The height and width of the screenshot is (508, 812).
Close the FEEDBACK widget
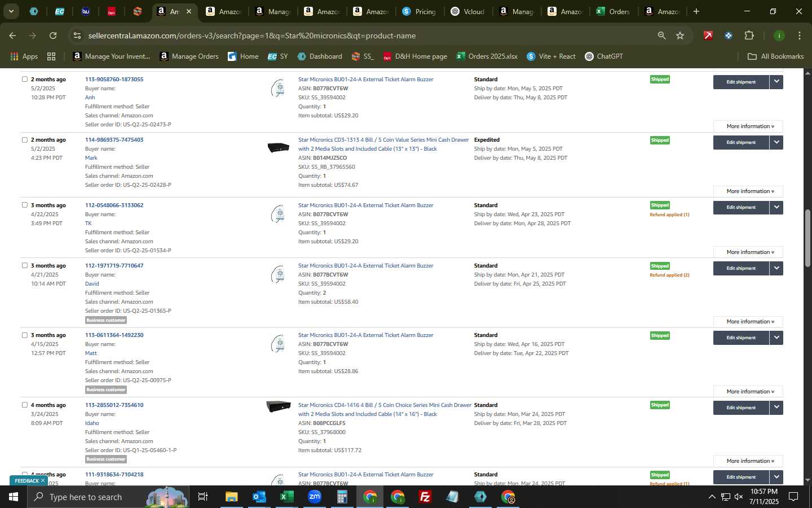(43, 480)
